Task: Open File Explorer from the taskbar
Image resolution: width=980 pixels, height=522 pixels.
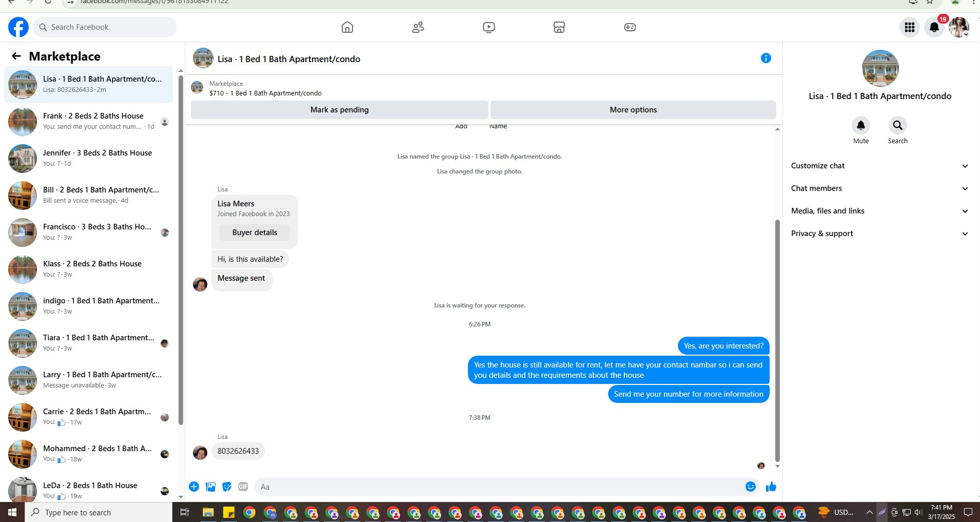Action: (x=208, y=512)
